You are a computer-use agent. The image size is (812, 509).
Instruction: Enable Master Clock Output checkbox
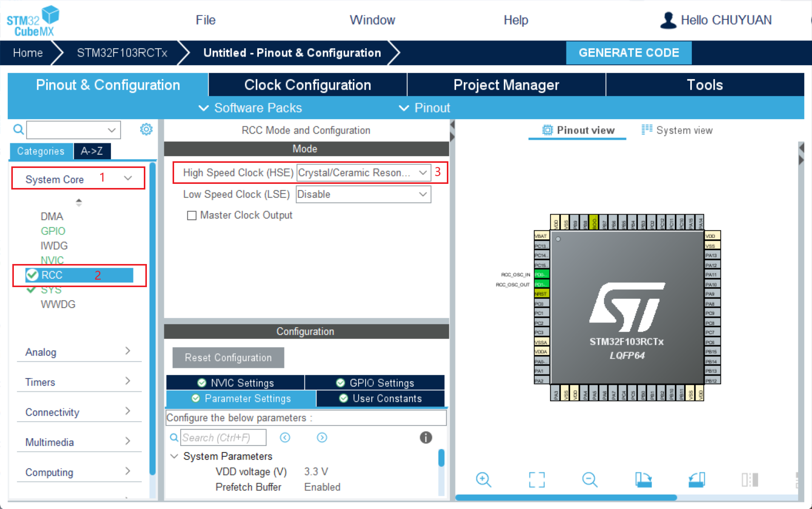click(x=192, y=215)
